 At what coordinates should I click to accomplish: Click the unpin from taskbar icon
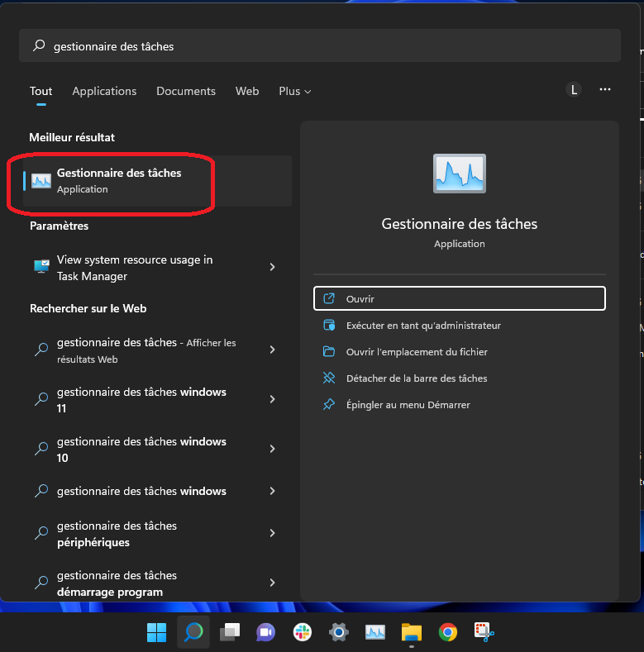[x=329, y=378]
